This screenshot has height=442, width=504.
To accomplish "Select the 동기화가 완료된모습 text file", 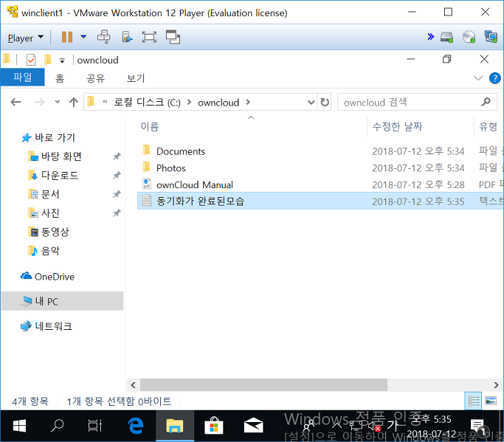I will [x=320, y=201].
